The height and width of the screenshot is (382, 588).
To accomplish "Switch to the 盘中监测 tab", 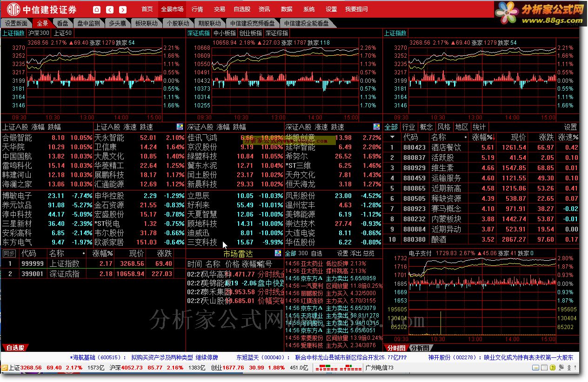I will point(88,23).
